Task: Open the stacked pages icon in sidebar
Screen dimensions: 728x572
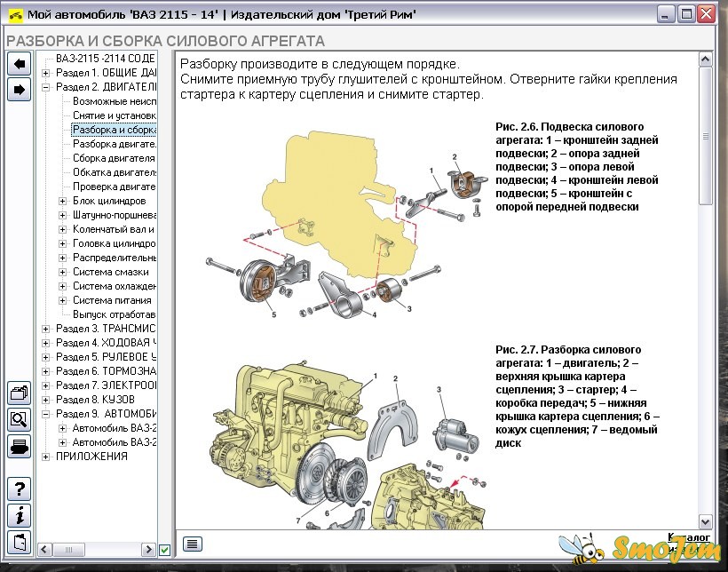Action: point(19,393)
